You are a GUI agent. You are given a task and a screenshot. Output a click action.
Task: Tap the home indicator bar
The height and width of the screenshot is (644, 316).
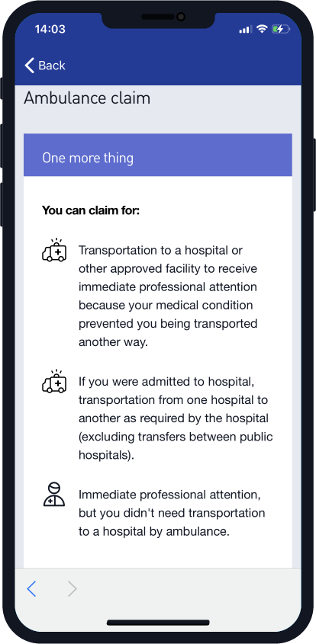[158, 623]
